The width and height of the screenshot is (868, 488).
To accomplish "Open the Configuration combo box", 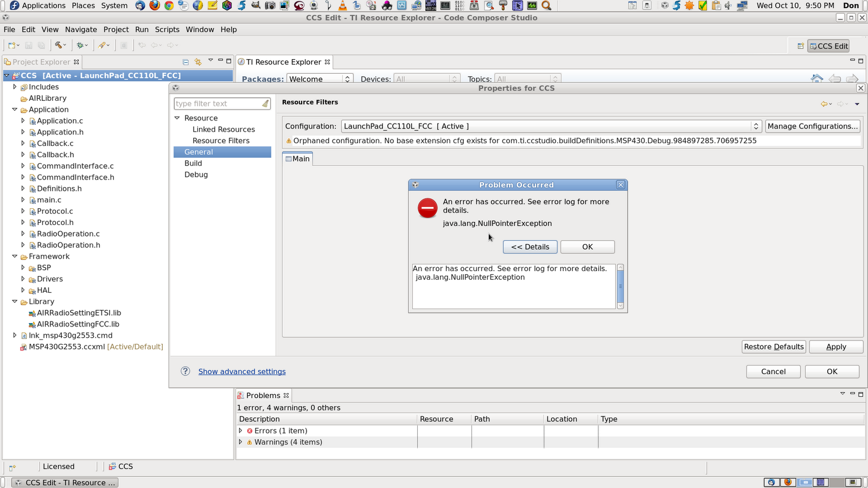I will pos(551,126).
